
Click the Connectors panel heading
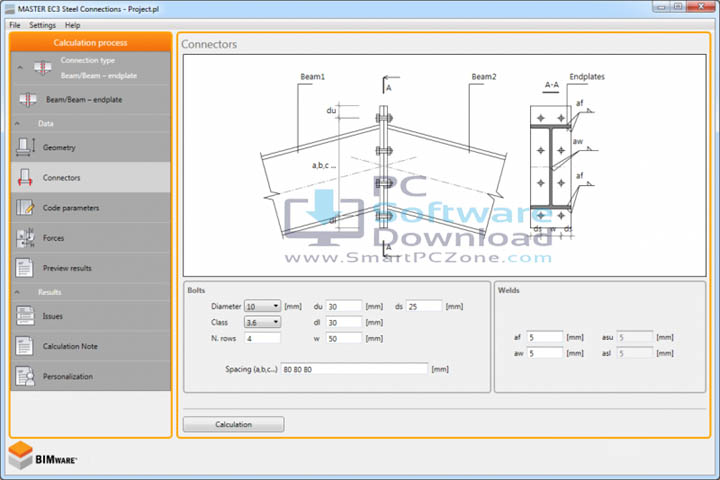pyautogui.click(x=209, y=45)
